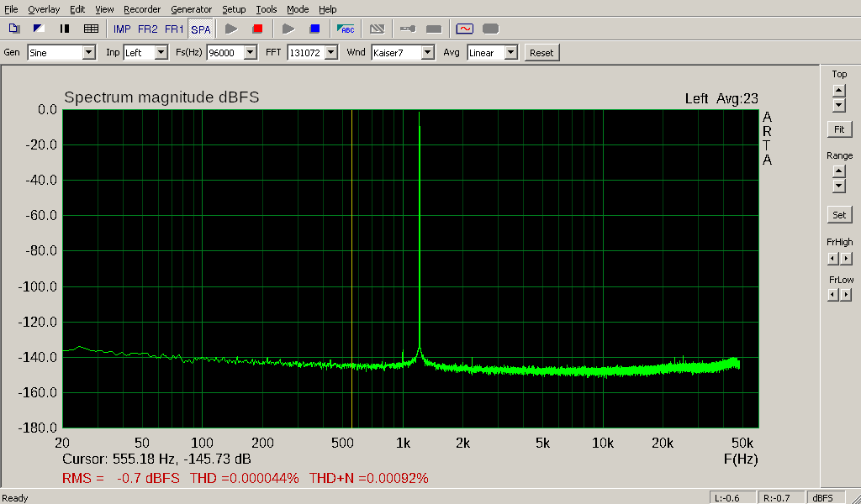
Task: Switch to IMP impulse response mode
Action: [122, 29]
